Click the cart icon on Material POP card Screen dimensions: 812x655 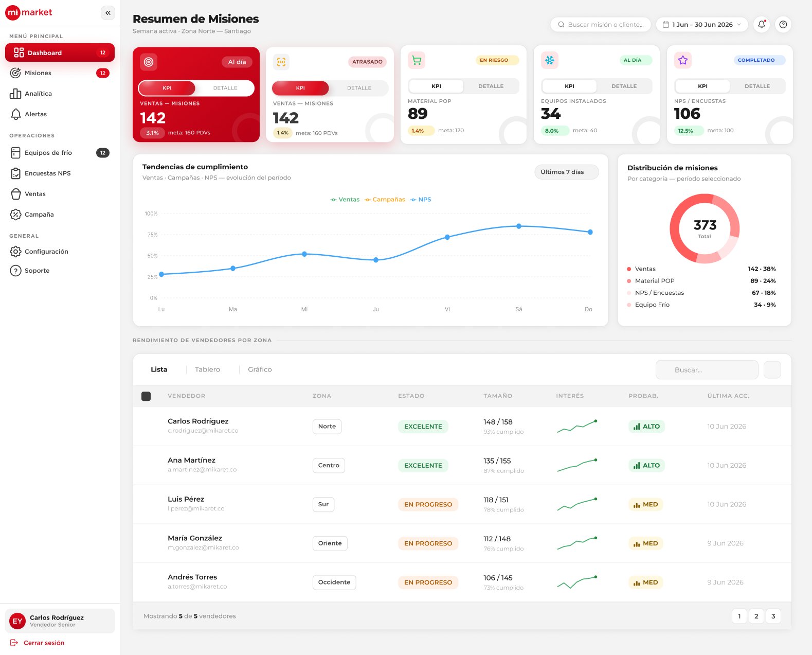point(417,60)
